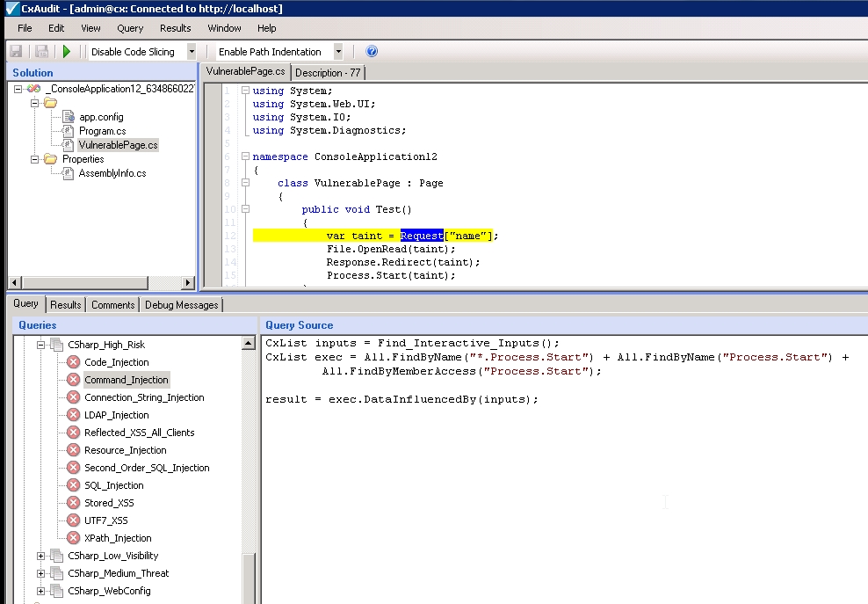Click the Properties folder icon

[50, 158]
